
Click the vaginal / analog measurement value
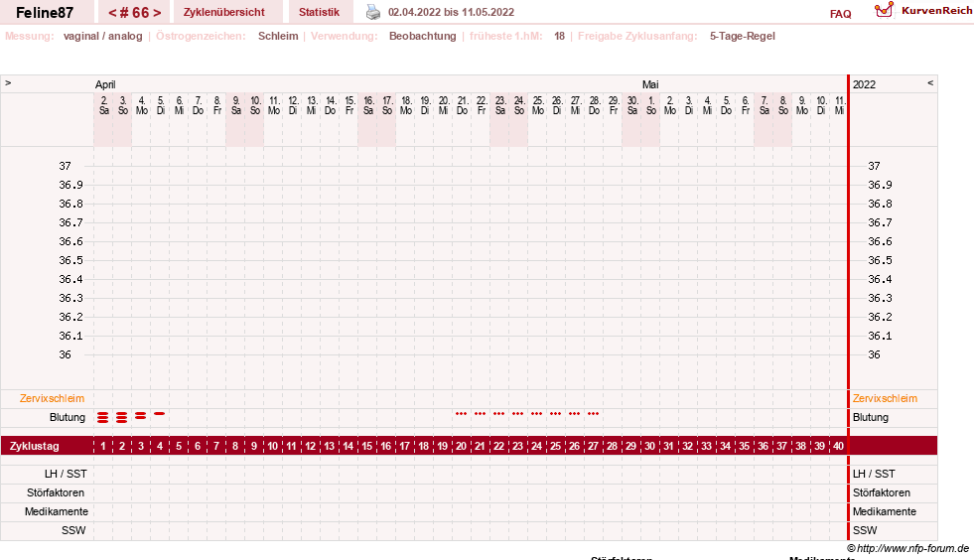pyautogui.click(x=103, y=36)
